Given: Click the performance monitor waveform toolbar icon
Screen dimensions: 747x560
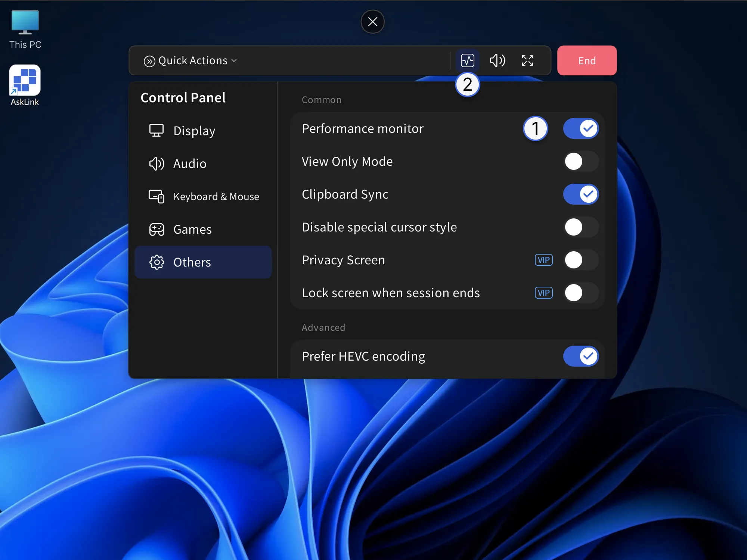Looking at the screenshot, I should [x=467, y=60].
